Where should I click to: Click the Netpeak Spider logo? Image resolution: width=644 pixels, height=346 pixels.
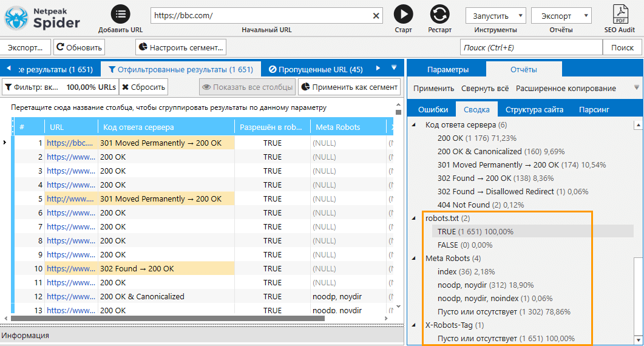pos(42,18)
